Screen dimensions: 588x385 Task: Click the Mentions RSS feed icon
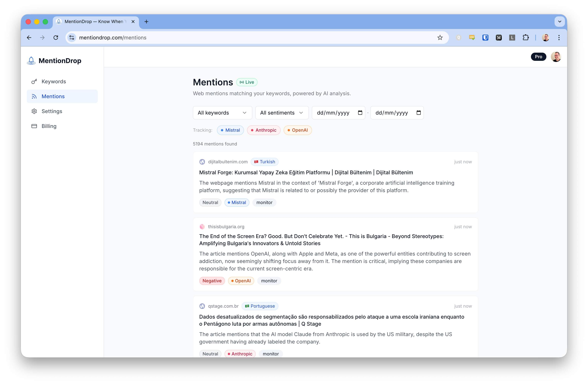(x=34, y=96)
